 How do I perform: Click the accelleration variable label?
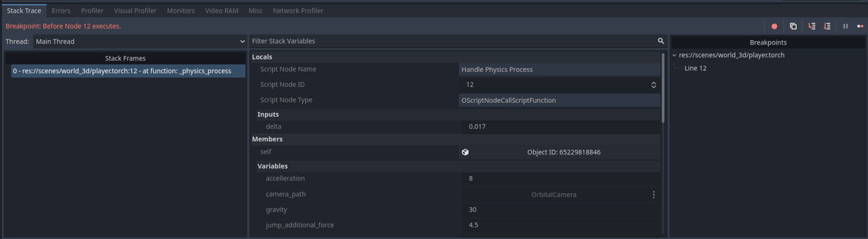(285, 179)
